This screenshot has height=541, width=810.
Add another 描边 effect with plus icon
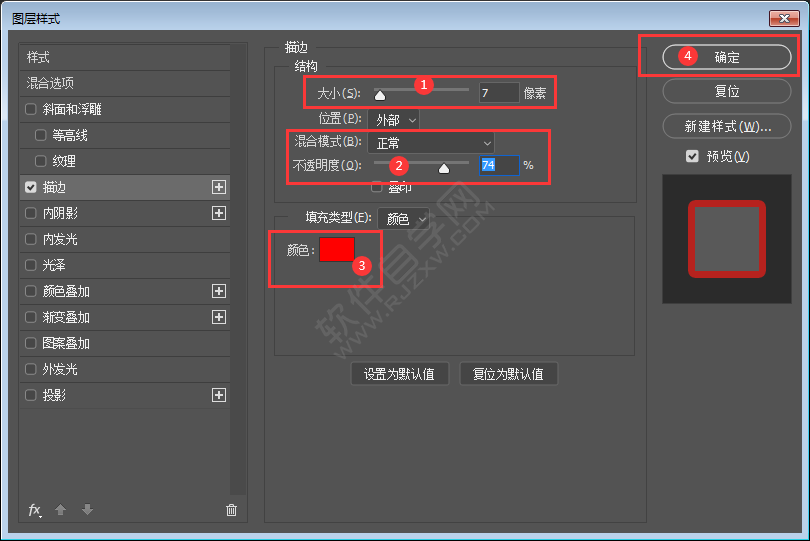tap(219, 187)
